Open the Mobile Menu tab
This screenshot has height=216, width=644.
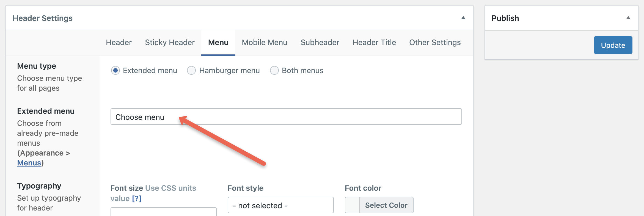pos(265,43)
